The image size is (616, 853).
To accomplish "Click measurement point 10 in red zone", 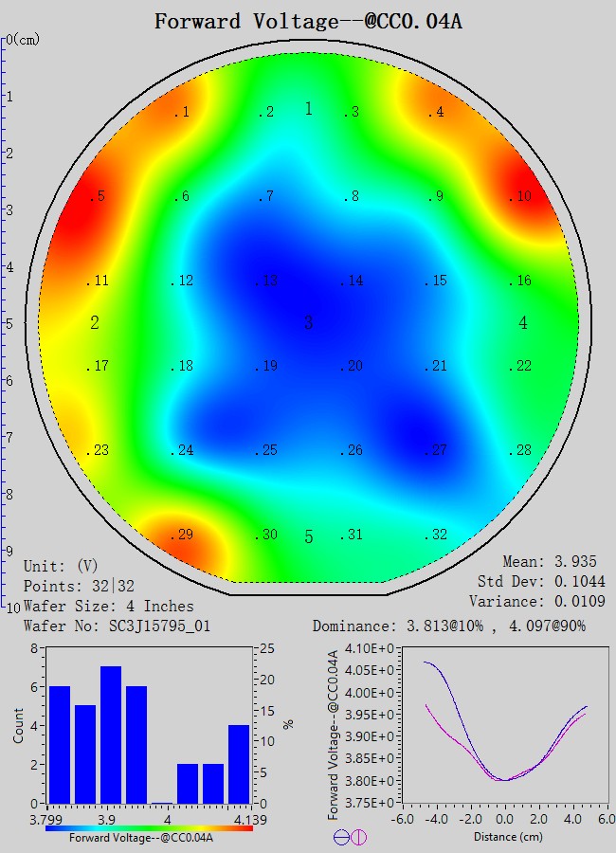I will pos(519,197).
